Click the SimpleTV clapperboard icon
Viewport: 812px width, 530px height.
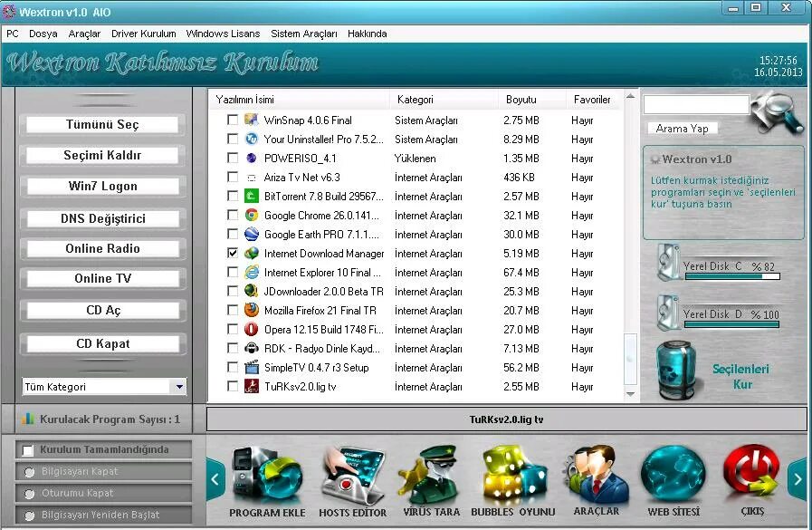click(251, 367)
